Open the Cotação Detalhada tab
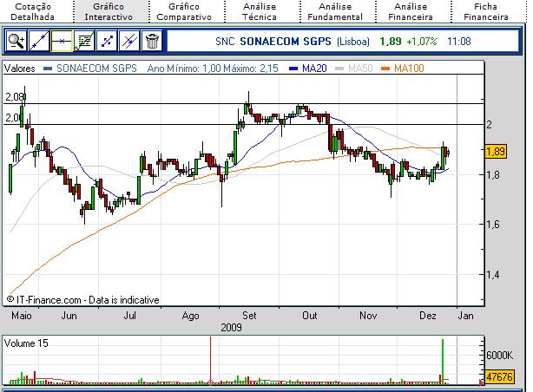The width and height of the screenshot is (533, 392). coord(33,11)
